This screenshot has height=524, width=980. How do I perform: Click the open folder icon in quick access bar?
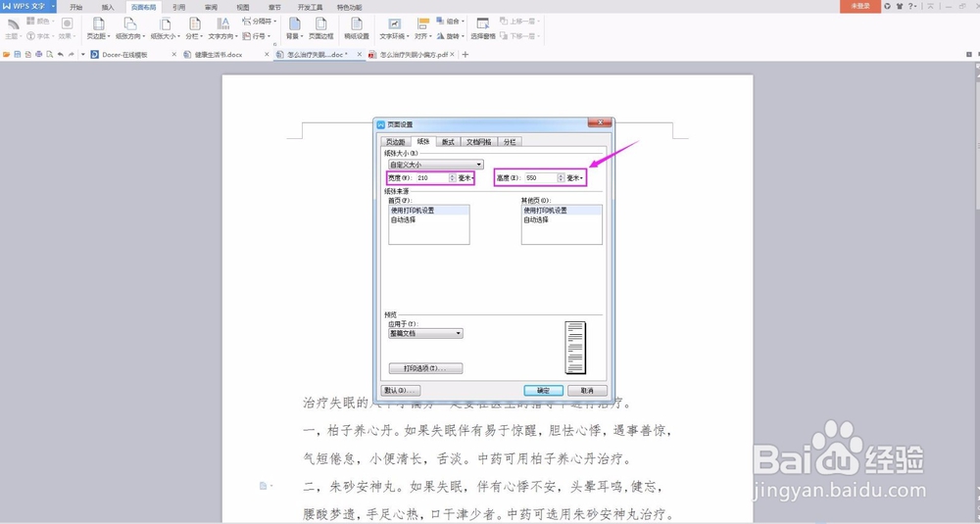point(6,55)
